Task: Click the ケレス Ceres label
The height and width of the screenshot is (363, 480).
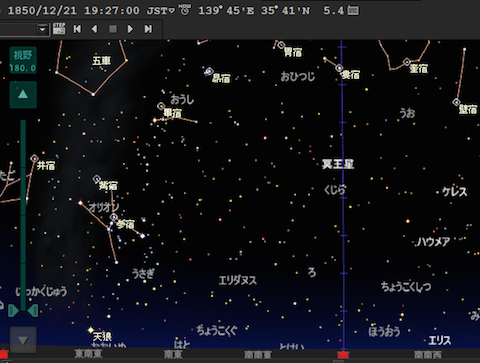Action: (455, 192)
